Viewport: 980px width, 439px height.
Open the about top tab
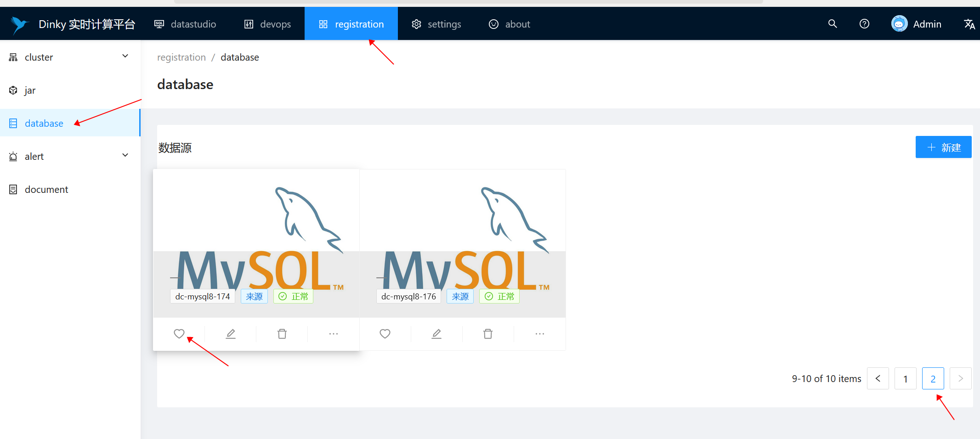coord(510,24)
